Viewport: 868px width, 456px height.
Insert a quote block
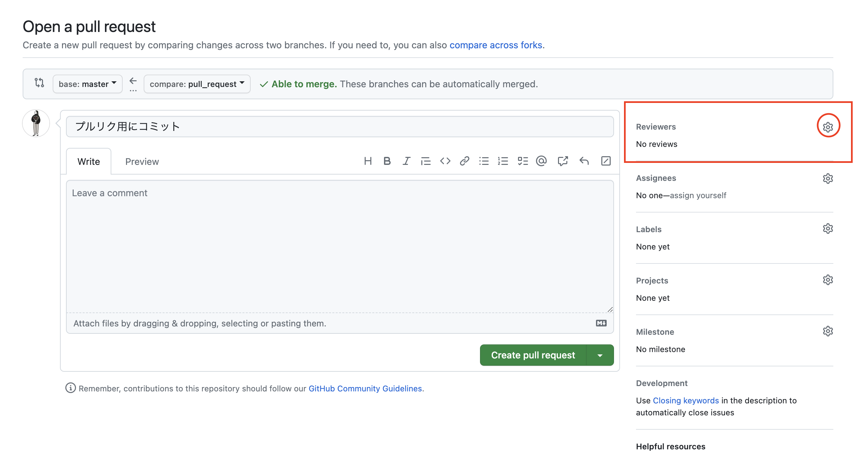pyautogui.click(x=426, y=161)
